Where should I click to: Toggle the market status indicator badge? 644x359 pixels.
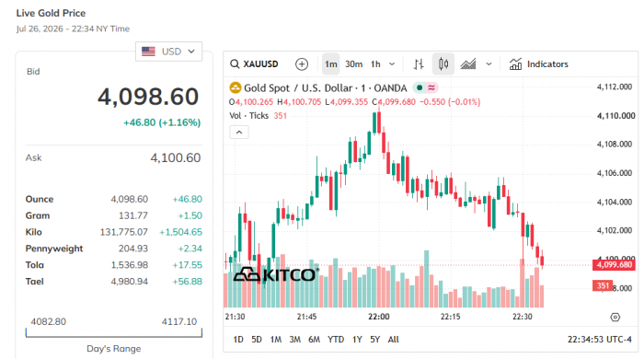(425, 87)
